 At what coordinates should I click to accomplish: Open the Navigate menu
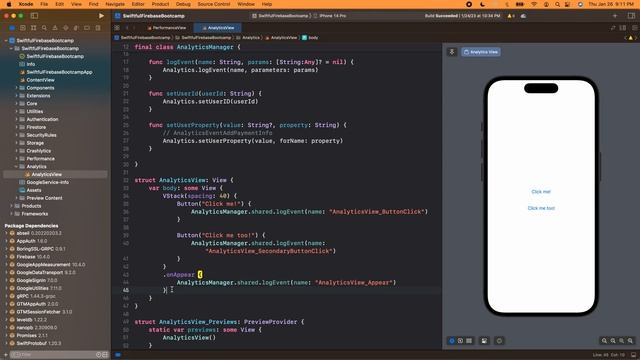(115, 4)
